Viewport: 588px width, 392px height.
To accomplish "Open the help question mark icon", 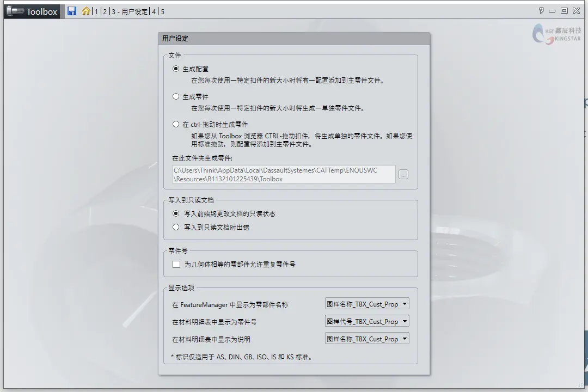I will click(x=541, y=10).
